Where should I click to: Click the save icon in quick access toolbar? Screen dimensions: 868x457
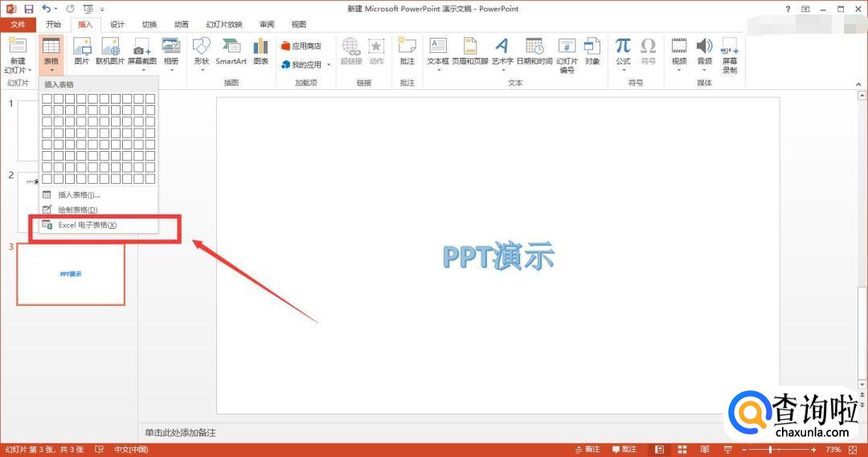coord(29,9)
